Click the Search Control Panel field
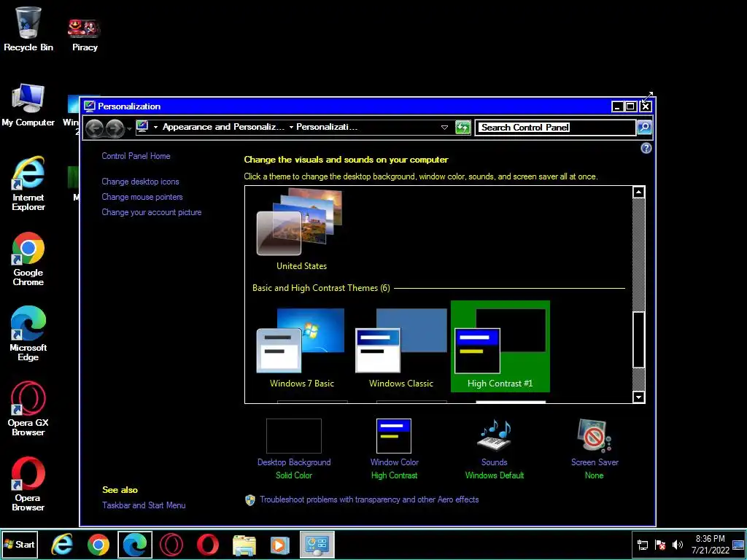Image resolution: width=747 pixels, height=560 pixels. (x=555, y=127)
